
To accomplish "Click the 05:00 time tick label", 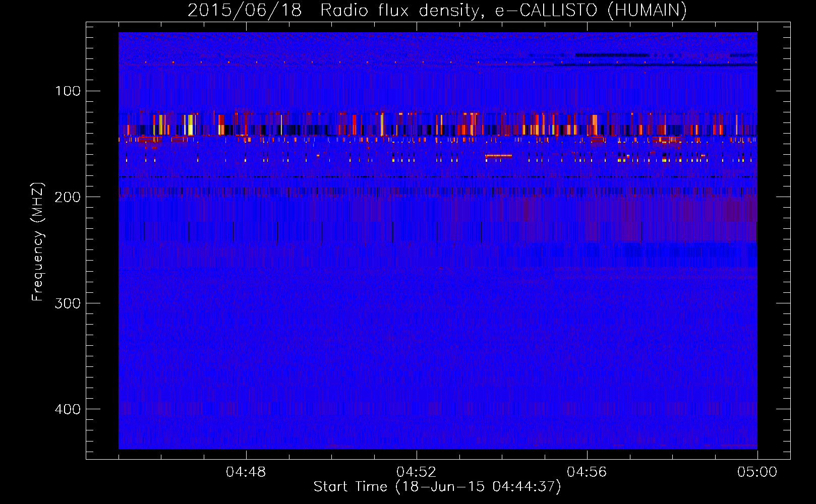I will point(757,472).
